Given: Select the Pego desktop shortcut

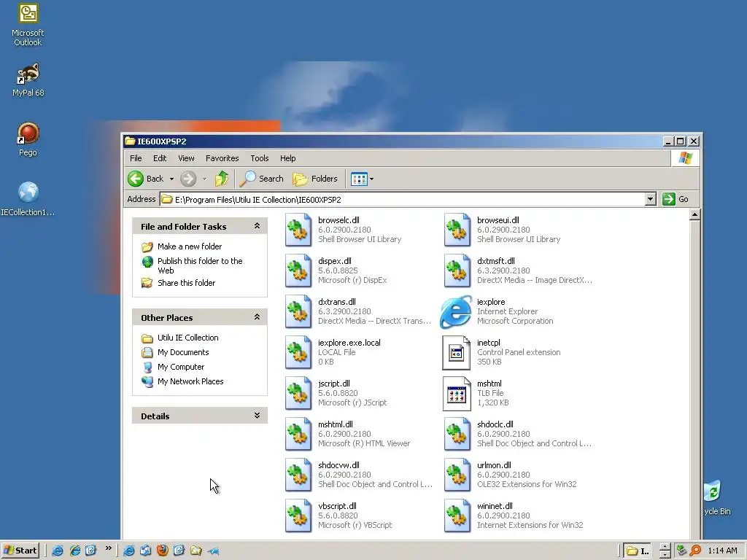Looking at the screenshot, I should [28, 139].
